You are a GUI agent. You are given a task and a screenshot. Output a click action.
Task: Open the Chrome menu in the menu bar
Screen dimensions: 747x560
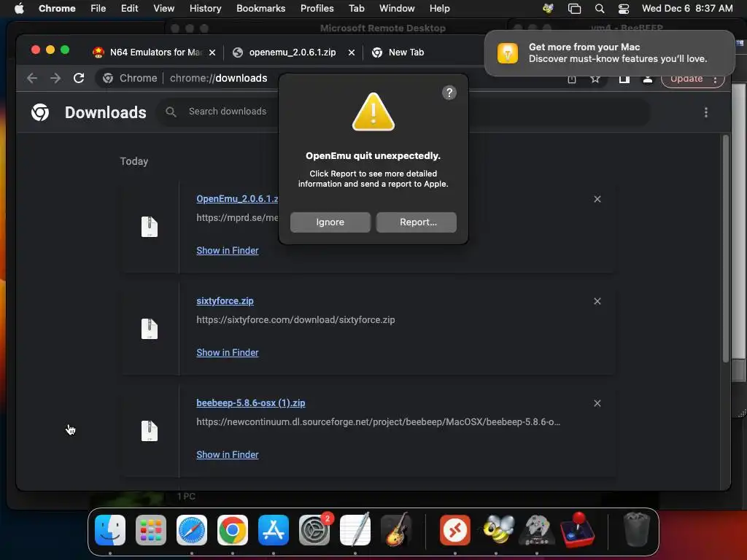[x=57, y=8]
